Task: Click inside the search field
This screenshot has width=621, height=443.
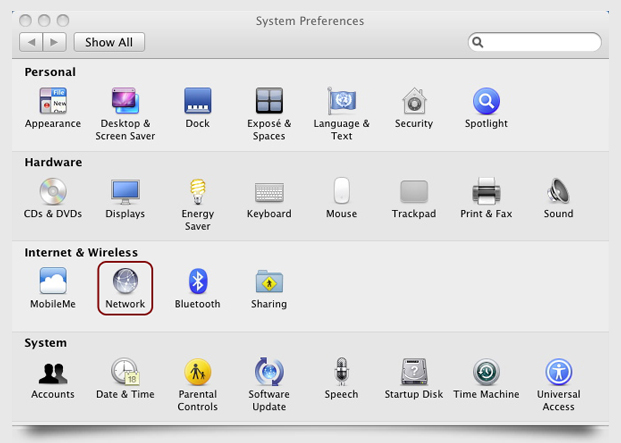Action: tap(535, 42)
